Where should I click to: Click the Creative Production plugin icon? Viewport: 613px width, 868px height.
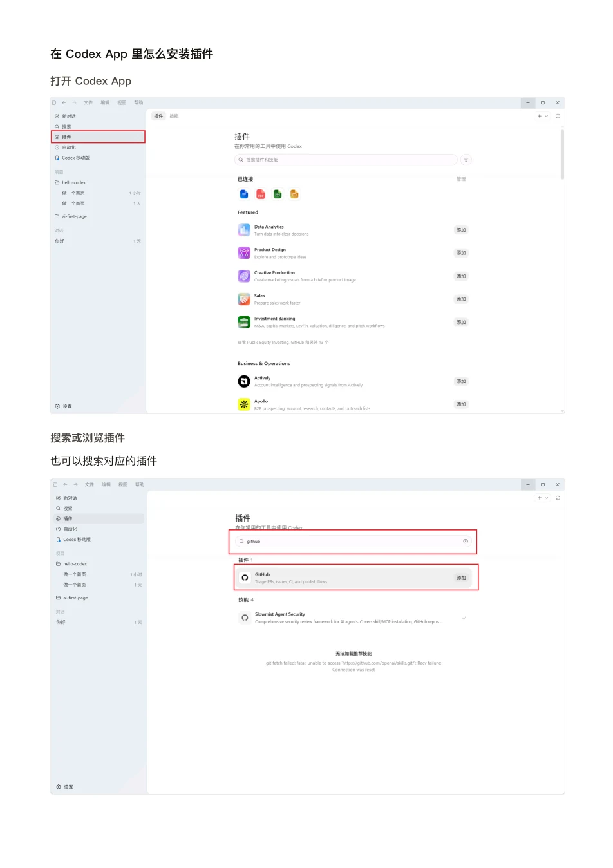(244, 276)
